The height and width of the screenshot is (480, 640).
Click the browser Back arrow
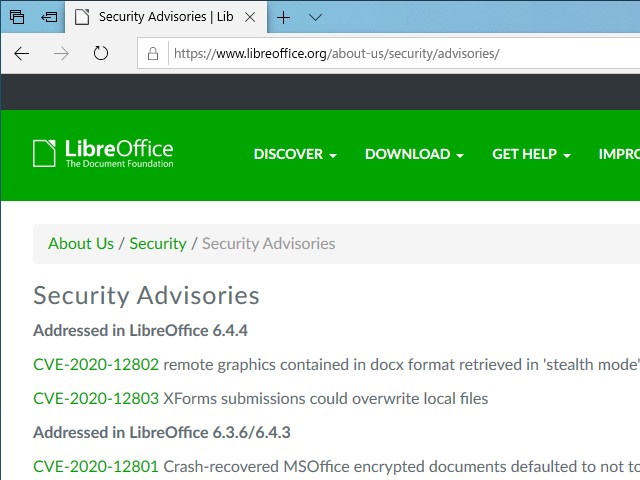[22, 53]
